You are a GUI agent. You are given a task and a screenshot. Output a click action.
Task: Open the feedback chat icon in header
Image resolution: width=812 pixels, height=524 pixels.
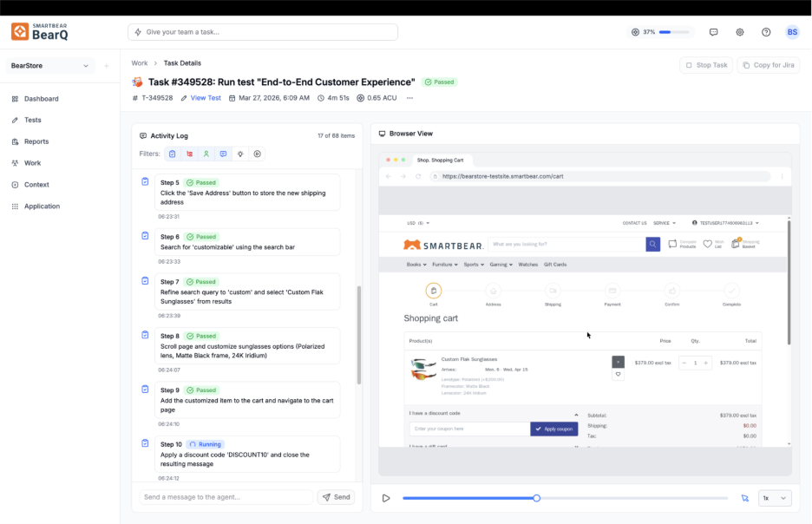[714, 32]
